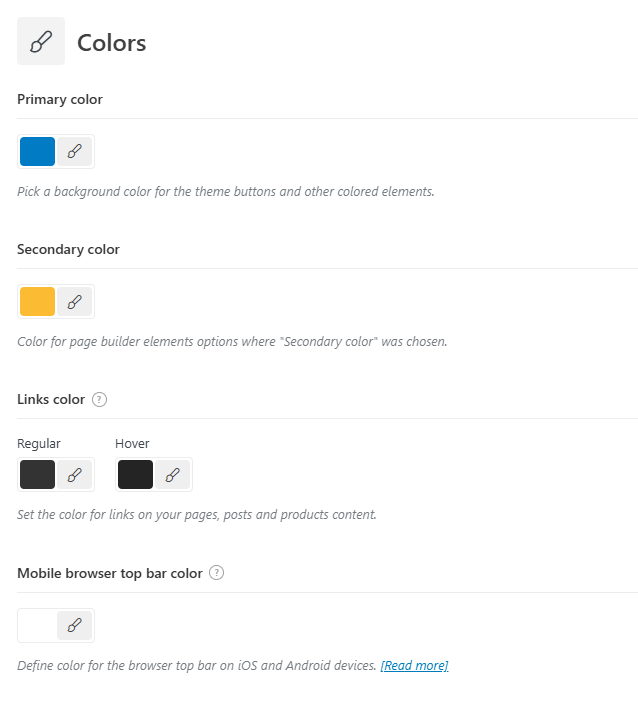Open Mobile browser top bar brush picker

coord(75,625)
